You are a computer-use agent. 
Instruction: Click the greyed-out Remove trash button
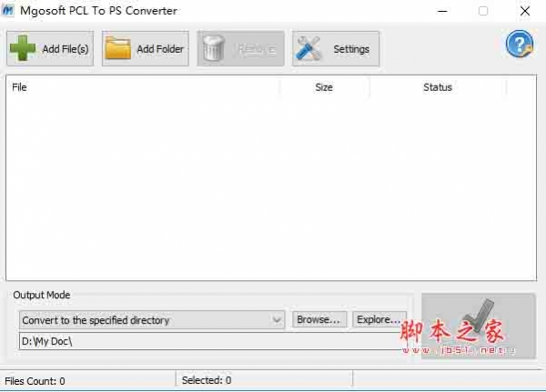[x=240, y=48]
